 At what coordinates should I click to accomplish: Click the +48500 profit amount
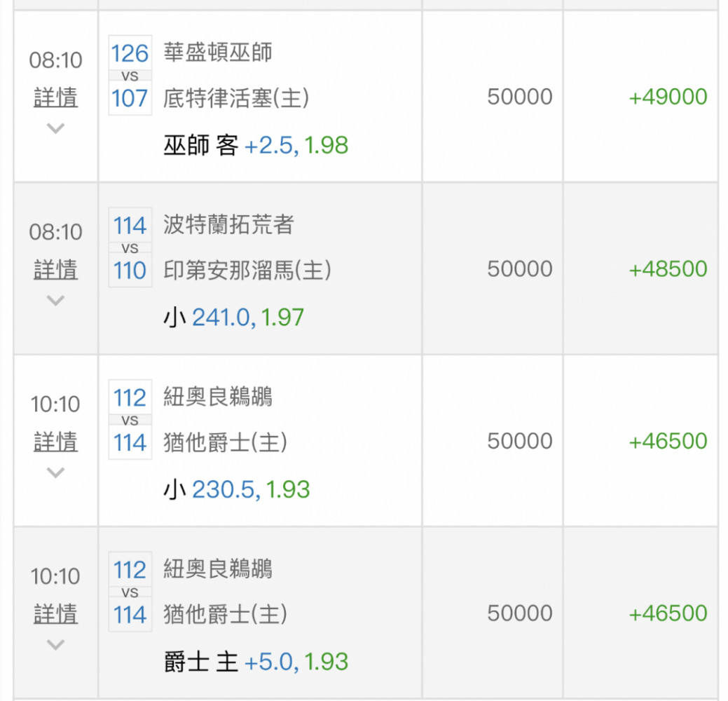point(668,269)
